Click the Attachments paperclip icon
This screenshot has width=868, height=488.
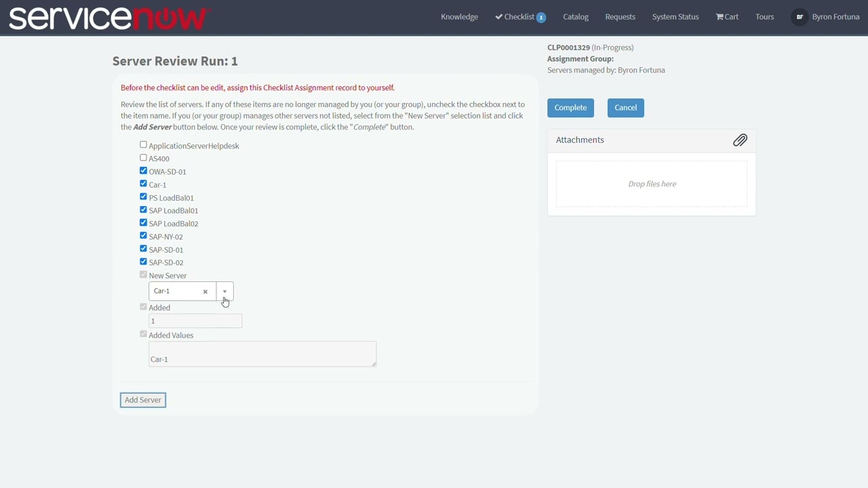click(x=740, y=140)
